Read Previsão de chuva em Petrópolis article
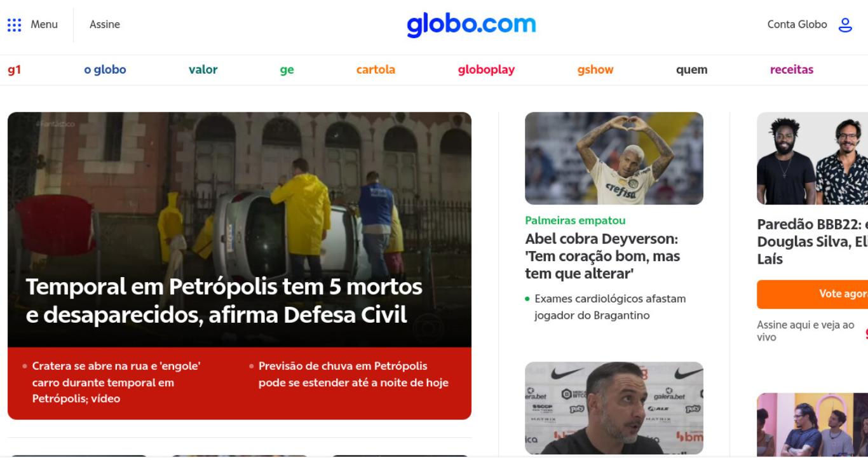This screenshot has width=868, height=460. (353, 374)
